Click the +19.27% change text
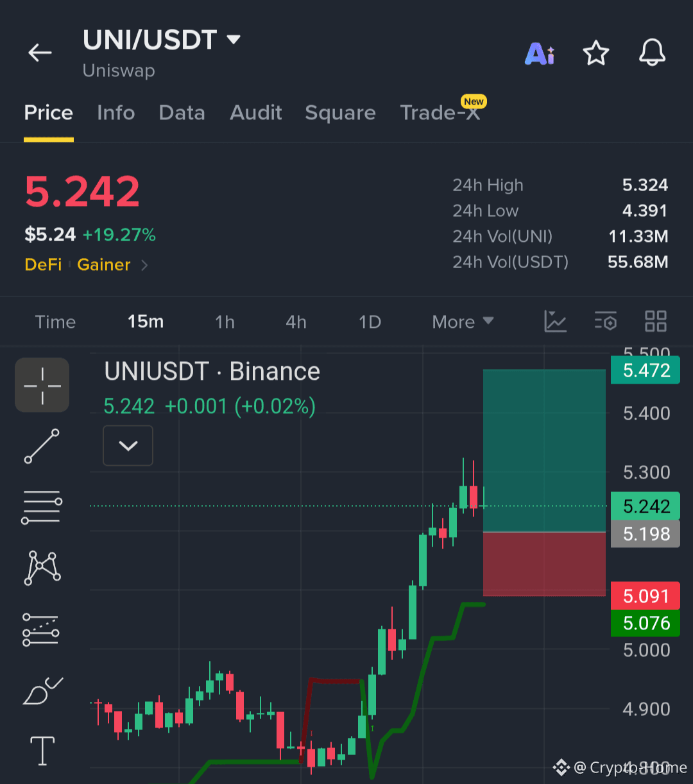693x784 pixels. coord(119,235)
